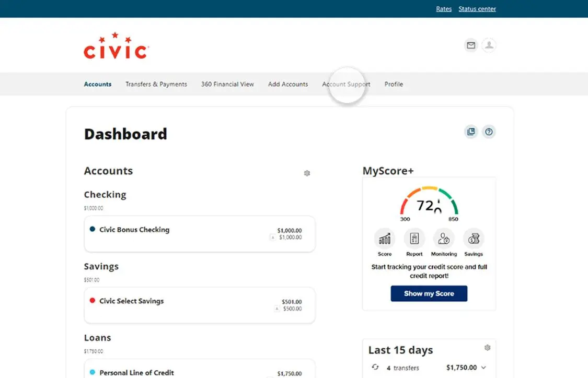Open the help icon near Dashboard heading
This screenshot has width=588, height=378.
click(489, 132)
